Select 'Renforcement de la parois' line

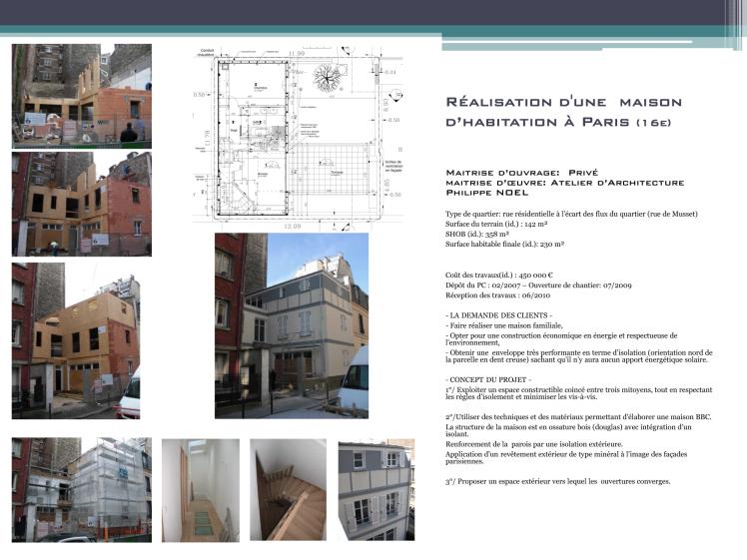pos(534,444)
